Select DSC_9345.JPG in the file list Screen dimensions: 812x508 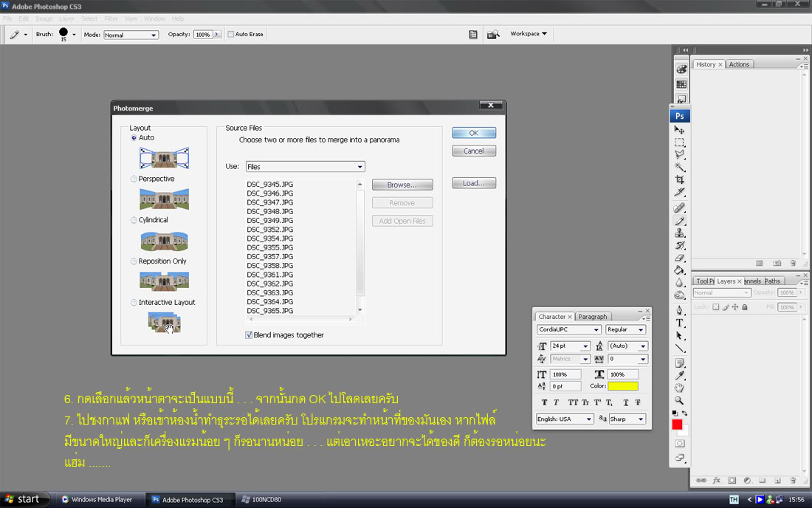269,185
